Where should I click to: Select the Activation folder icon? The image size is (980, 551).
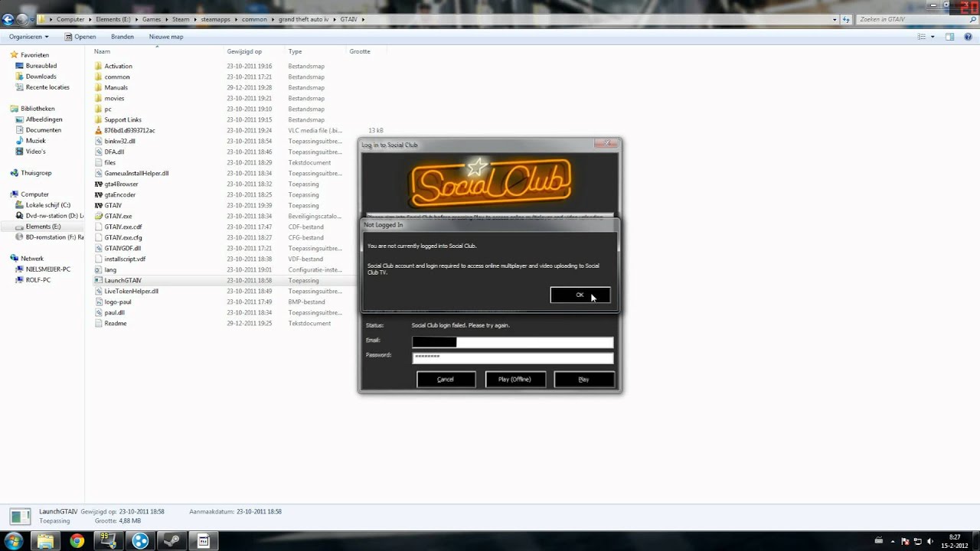click(x=98, y=67)
